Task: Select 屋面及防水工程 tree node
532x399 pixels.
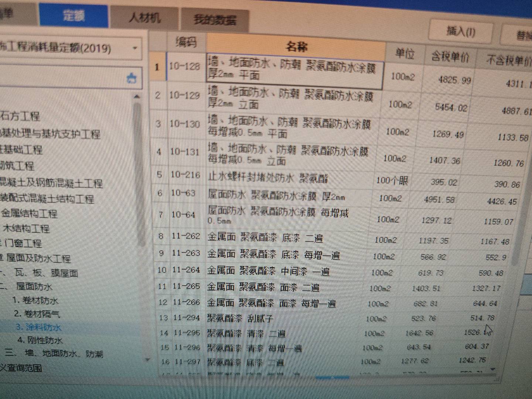Action: tap(38, 258)
